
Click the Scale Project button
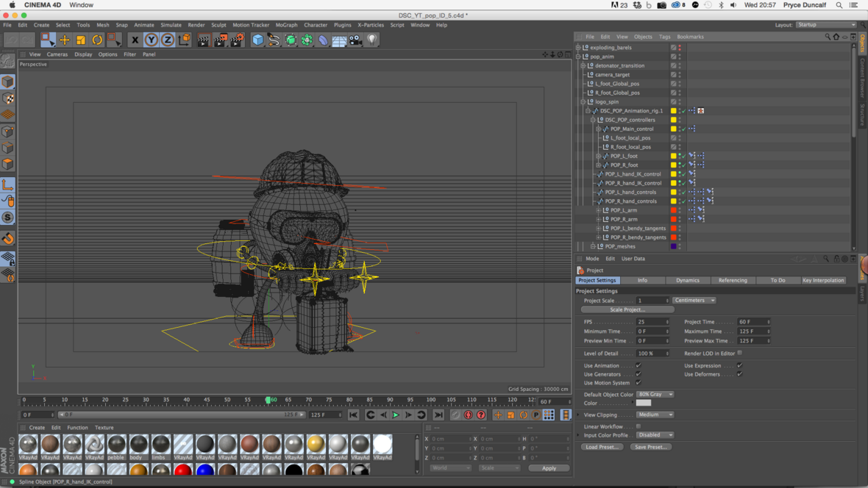[627, 309]
